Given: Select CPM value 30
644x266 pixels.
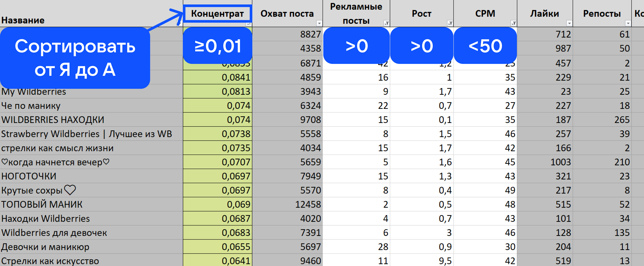Looking at the screenshot, I should tap(485, 247).
